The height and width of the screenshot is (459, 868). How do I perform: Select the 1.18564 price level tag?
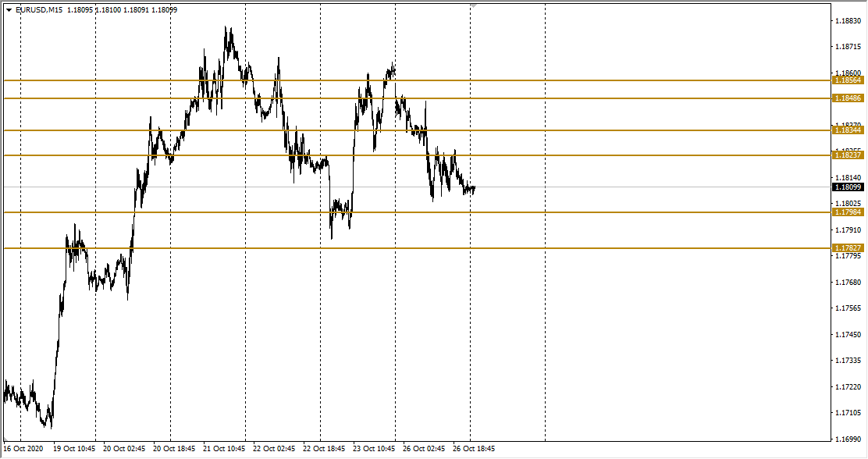[x=848, y=80]
